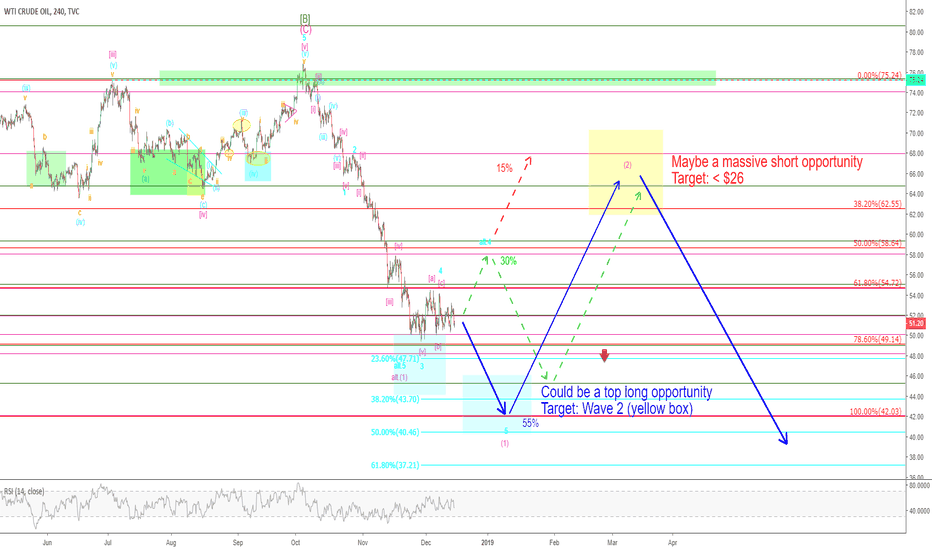Click the green 30% probability label
Screen dimensions: 932x550
click(508, 261)
